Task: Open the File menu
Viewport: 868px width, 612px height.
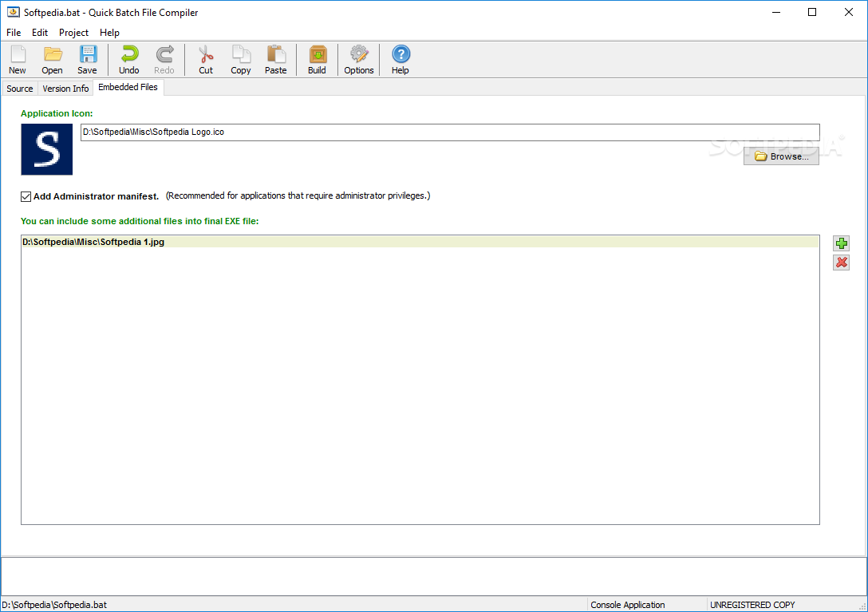Action: pos(14,33)
